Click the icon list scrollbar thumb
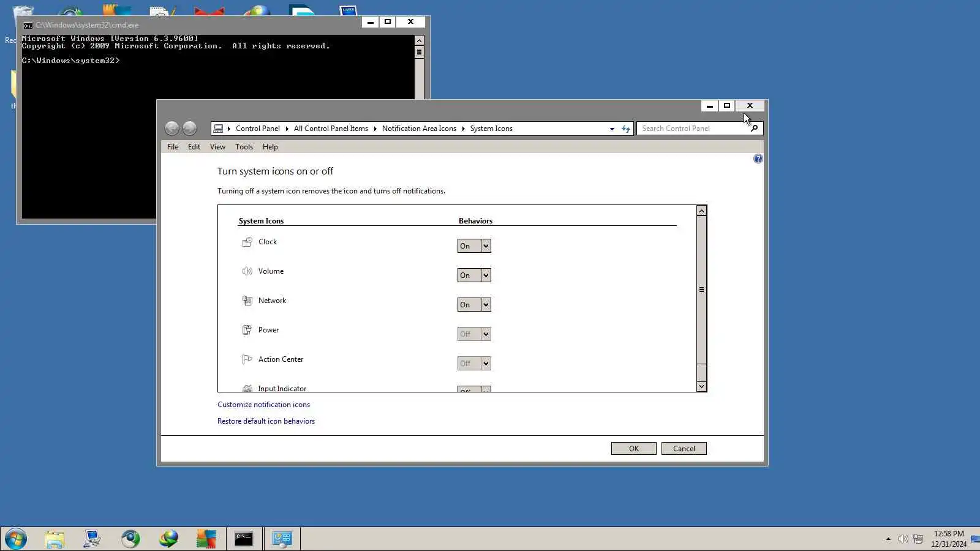Screen dimensions: 980x551 (x=701, y=290)
